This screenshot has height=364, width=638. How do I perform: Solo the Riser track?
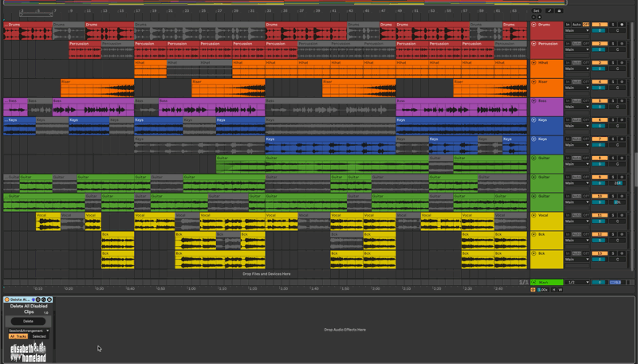click(612, 82)
